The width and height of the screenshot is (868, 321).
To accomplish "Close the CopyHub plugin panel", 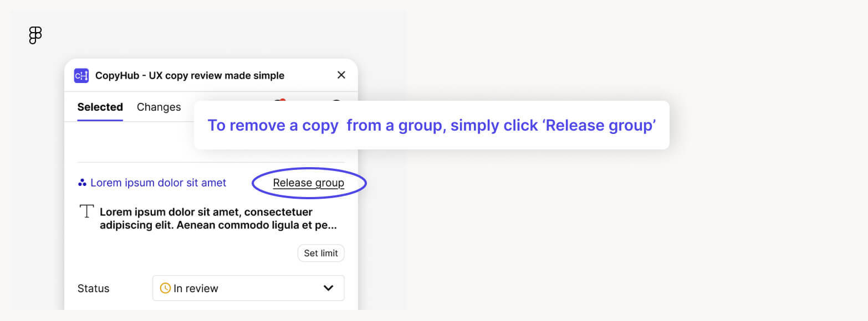I will click(x=341, y=75).
